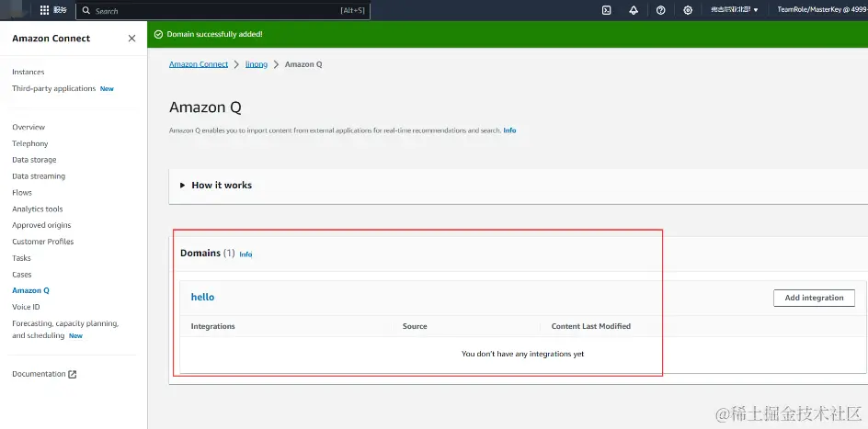Select Telephony in the sidebar
The height and width of the screenshot is (429, 868).
tap(30, 143)
